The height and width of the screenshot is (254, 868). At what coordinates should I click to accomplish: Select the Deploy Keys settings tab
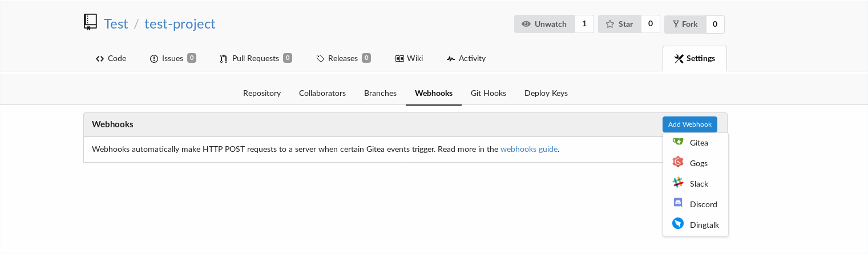click(x=546, y=93)
